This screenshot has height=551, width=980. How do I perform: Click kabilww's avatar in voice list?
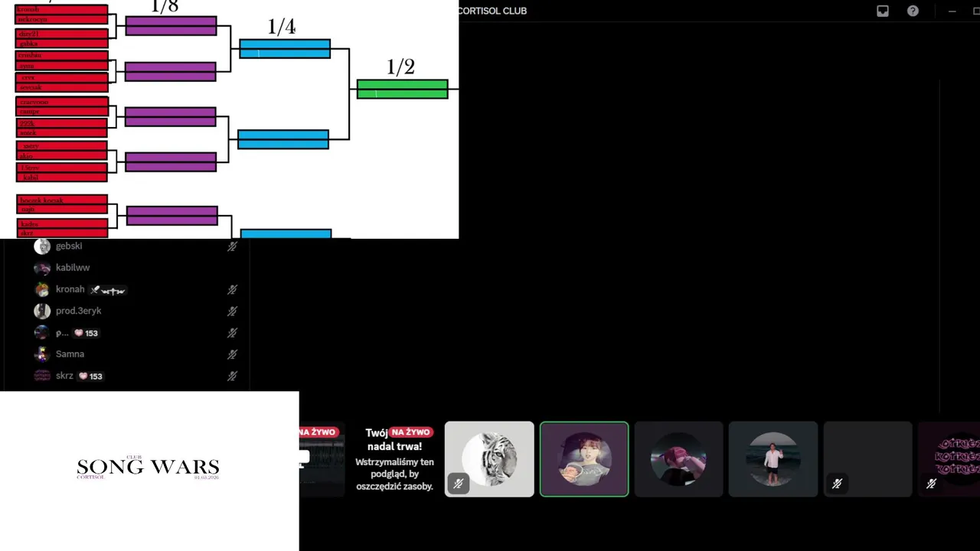coord(42,268)
